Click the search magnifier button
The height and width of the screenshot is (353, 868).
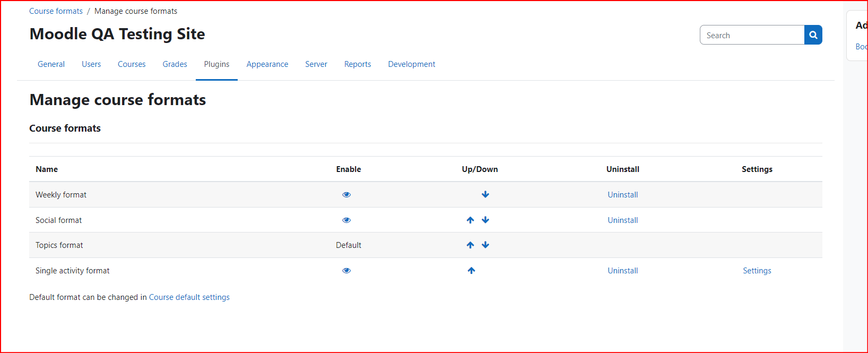(x=813, y=35)
